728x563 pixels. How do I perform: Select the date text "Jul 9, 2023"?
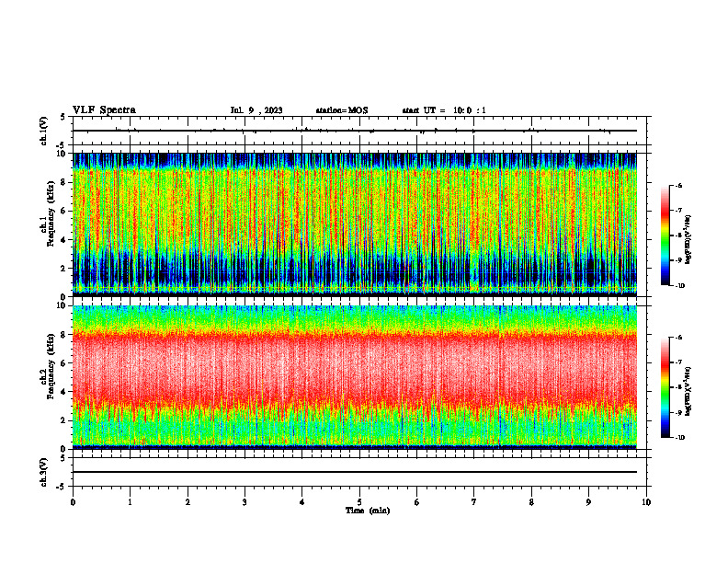256,110
